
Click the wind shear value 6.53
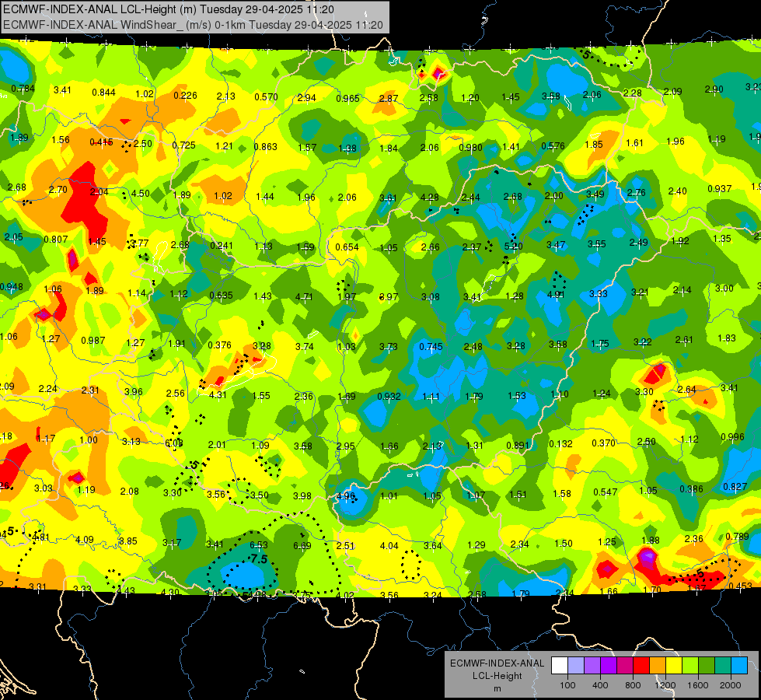(x=259, y=545)
